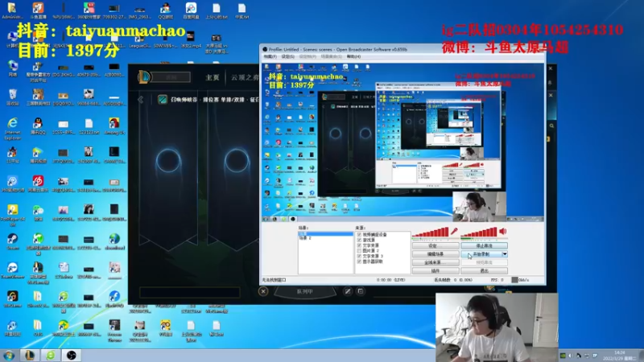This screenshot has height=362, width=644.
Task: Open the Among Us desktop icon
Action: [114, 126]
